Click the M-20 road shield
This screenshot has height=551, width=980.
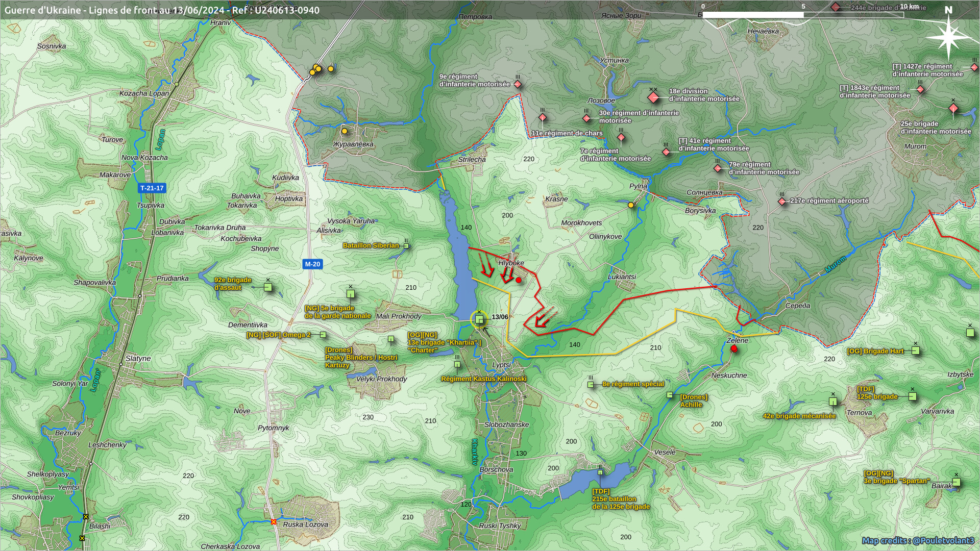coord(312,264)
